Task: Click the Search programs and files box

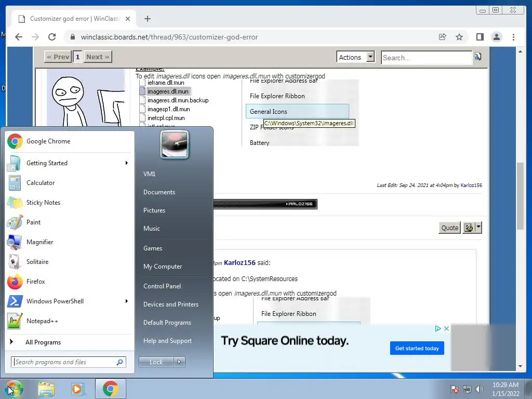Action: pos(68,362)
